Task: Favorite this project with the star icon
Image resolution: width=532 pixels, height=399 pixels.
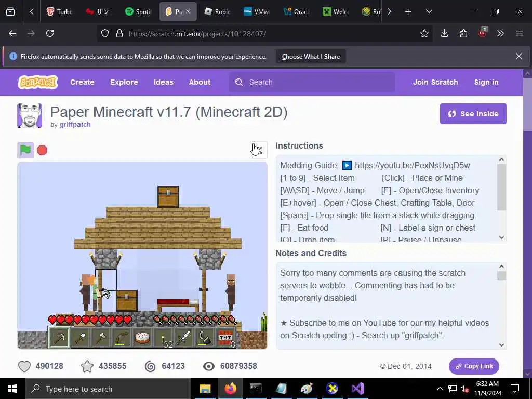Action: [x=87, y=366]
